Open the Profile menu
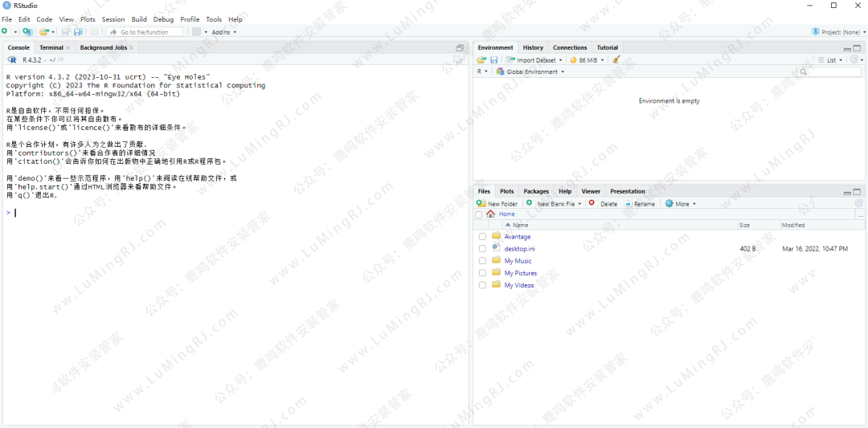Viewport: 868px width, 428px height. point(190,19)
